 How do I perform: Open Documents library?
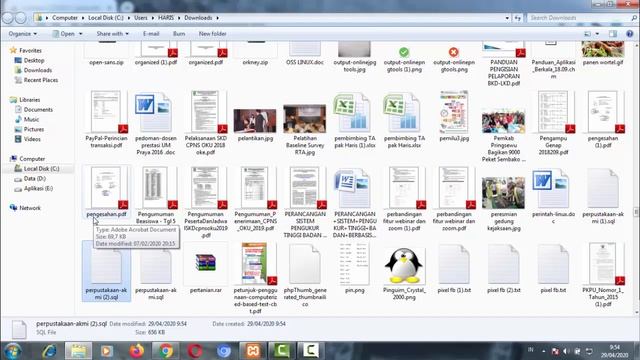[38, 109]
